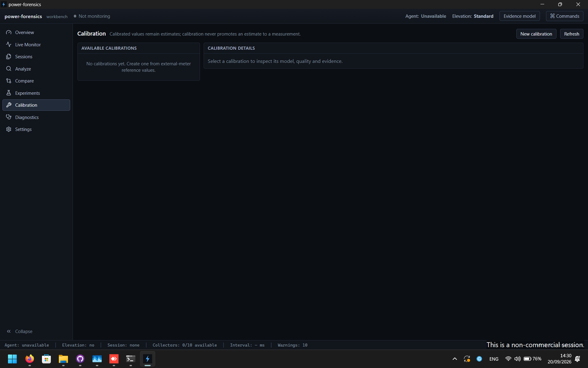The width and height of the screenshot is (588, 368).
Task: Select the Analyze magnifier item
Action: (x=36, y=69)
